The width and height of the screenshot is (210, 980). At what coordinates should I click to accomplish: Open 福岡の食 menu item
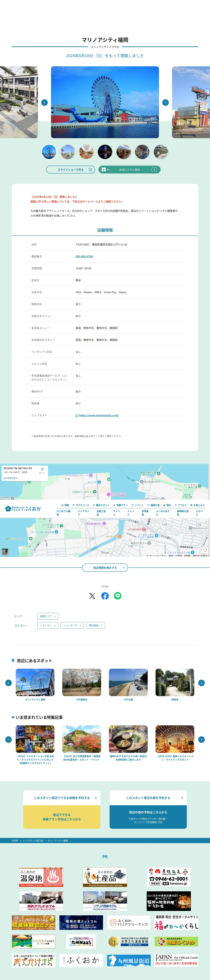coord(153,505)
